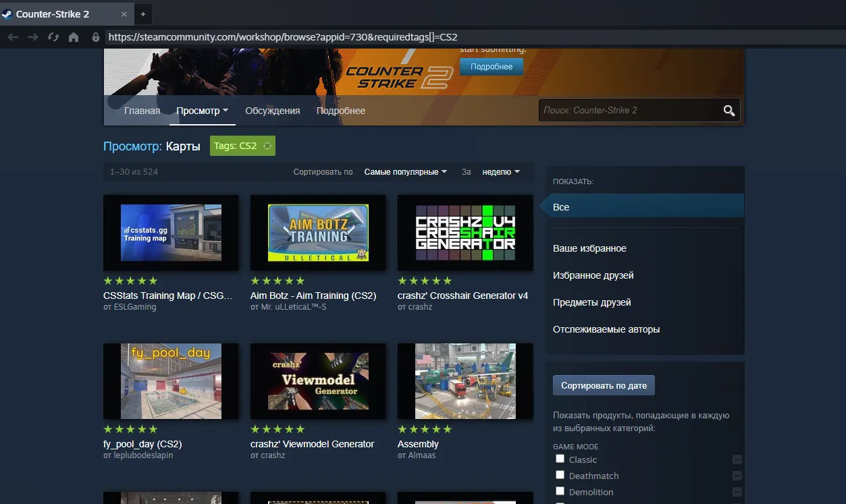Viewport: 846px width, 504px height.
Task: Click minus icon next to Classic
Action: point(737,459)
